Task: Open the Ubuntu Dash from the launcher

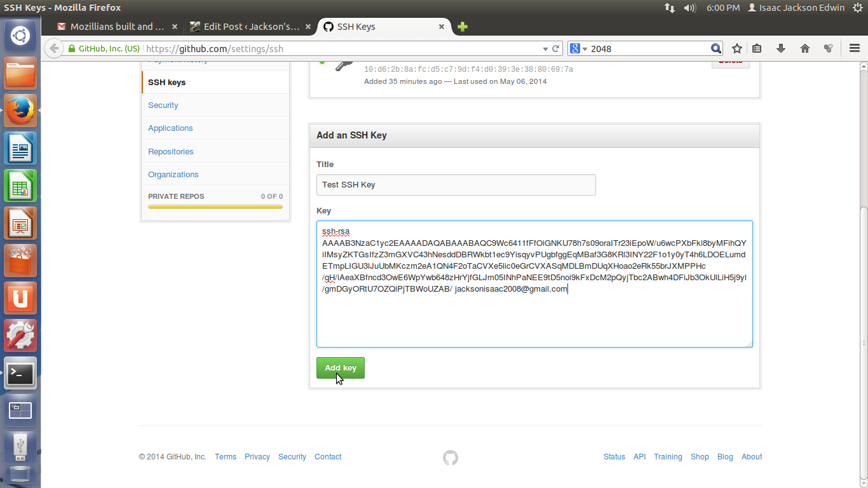Action: point(20,36)
